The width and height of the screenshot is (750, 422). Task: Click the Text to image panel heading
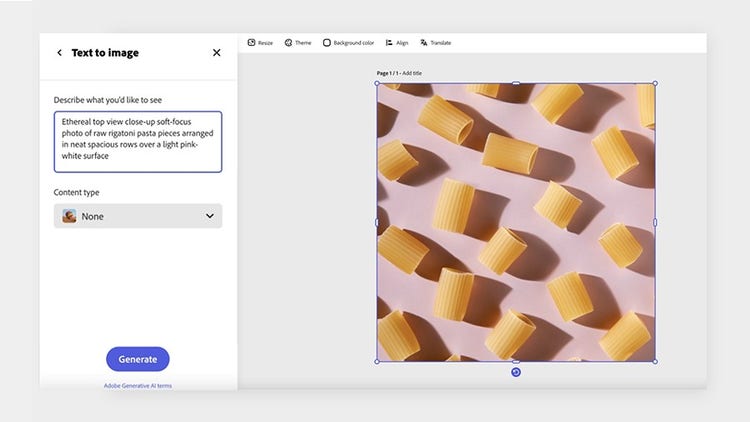click(x=105, y=53)
